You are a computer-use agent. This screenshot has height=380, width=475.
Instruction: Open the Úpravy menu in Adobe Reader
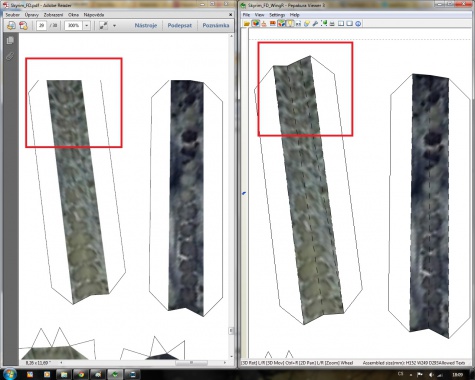click(32, 15)
